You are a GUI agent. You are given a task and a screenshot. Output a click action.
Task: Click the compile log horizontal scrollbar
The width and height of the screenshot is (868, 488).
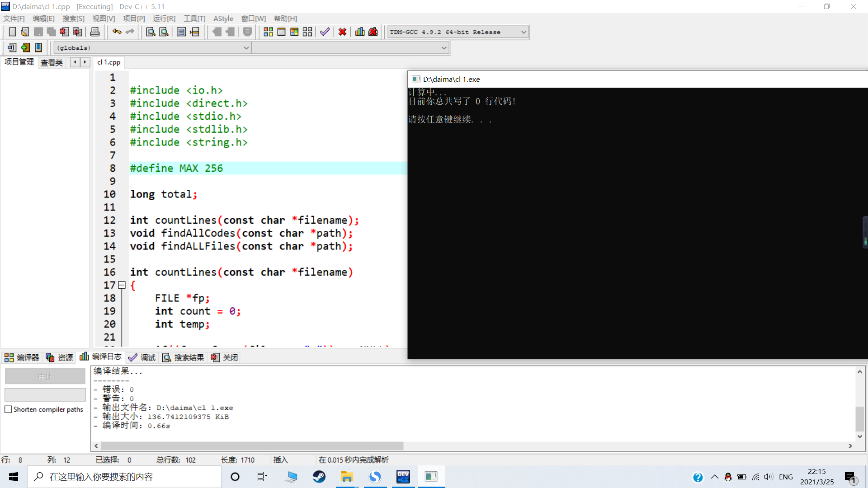tap(252, 446)
